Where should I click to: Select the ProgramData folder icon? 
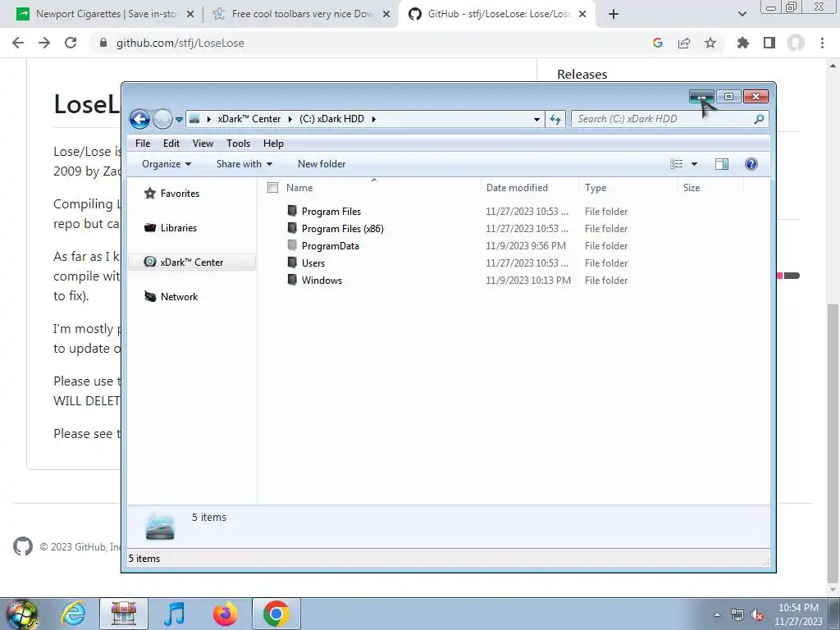[292, 244]
